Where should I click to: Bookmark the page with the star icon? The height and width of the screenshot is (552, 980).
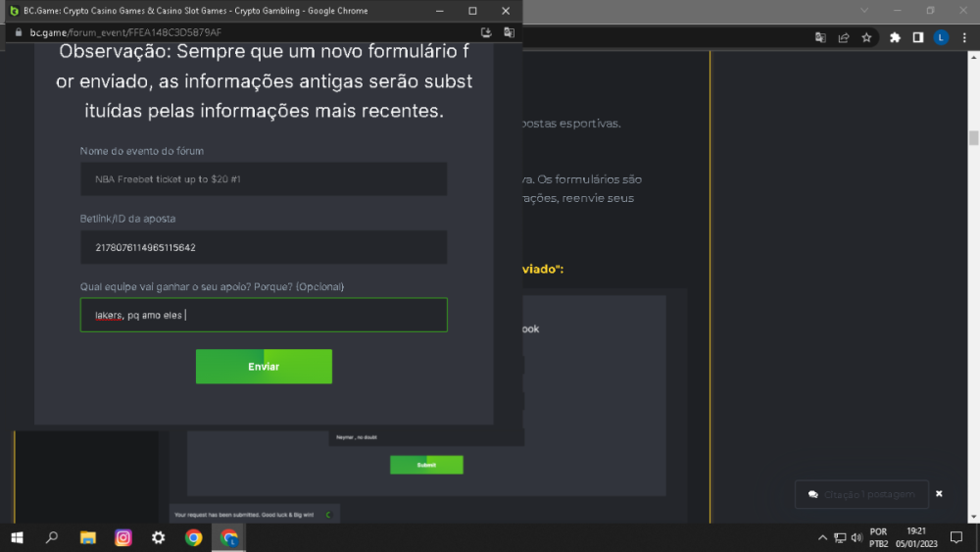[866, 37]
